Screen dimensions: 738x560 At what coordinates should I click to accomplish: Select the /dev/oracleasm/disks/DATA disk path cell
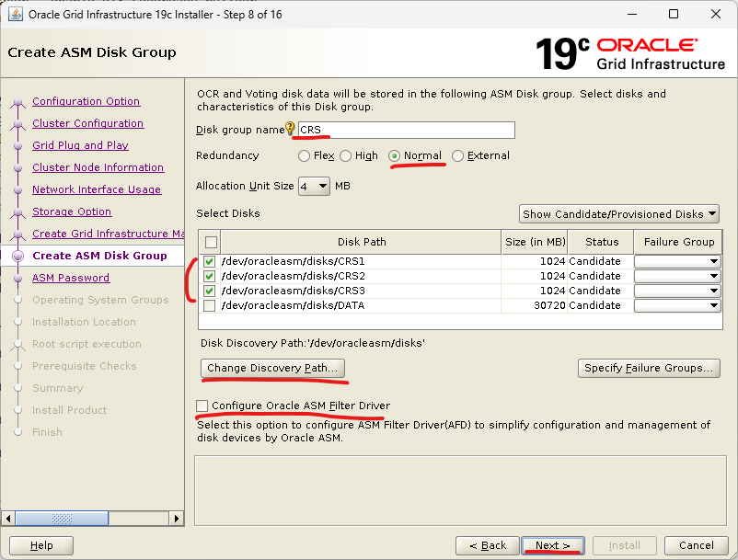pos(361,305)
